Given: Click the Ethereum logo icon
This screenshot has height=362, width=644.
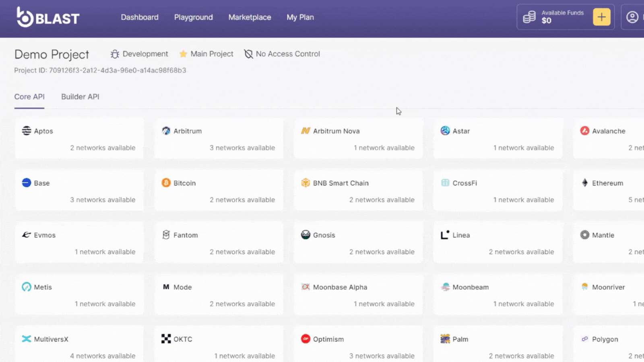Looking at the screenshot, I should pos(585,183).
